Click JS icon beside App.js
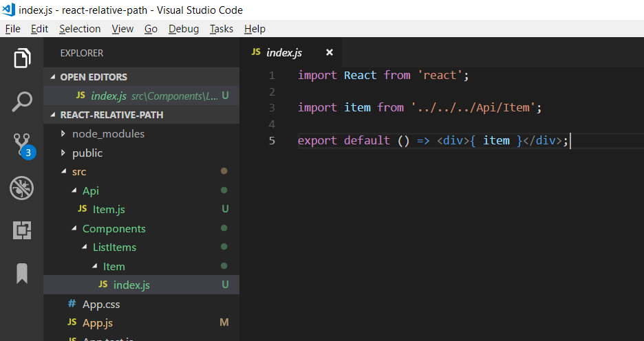 (72, 322)
